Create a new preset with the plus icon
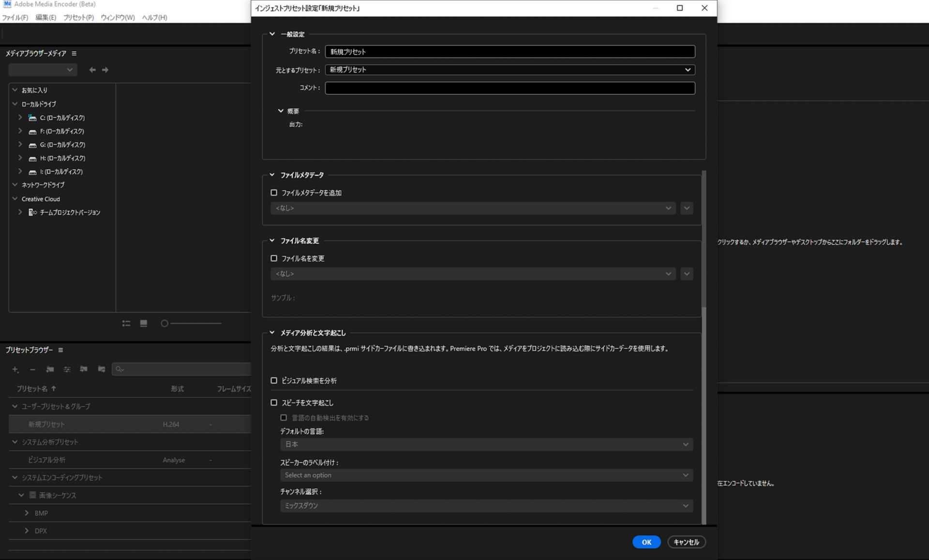The image size is (929, 560). [x=15, y=369]
